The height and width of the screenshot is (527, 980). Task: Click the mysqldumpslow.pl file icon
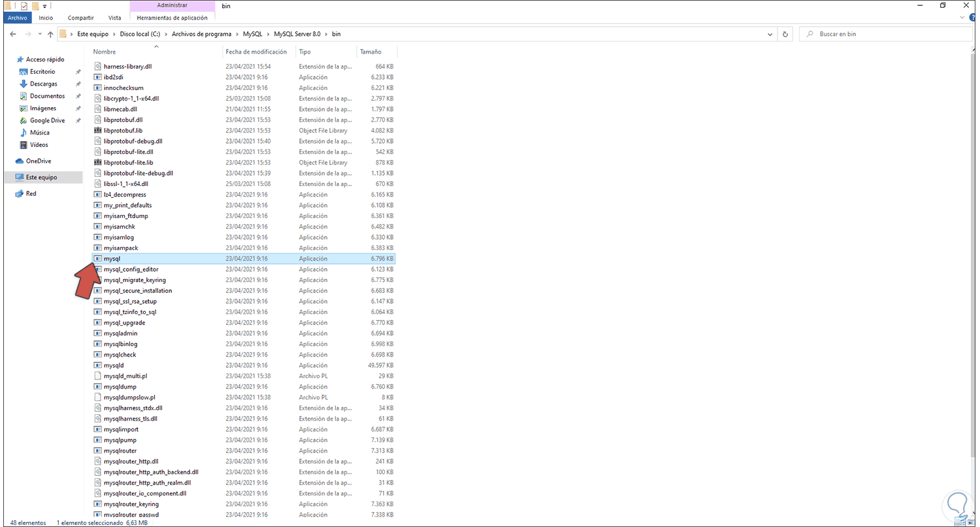coord(98,397)
